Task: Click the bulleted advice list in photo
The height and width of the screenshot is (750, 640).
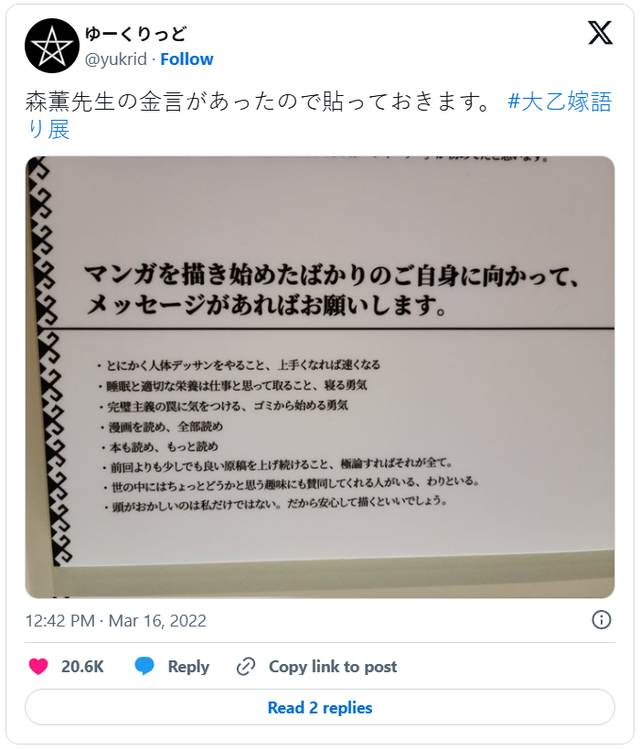Action: tap(287, 433)
